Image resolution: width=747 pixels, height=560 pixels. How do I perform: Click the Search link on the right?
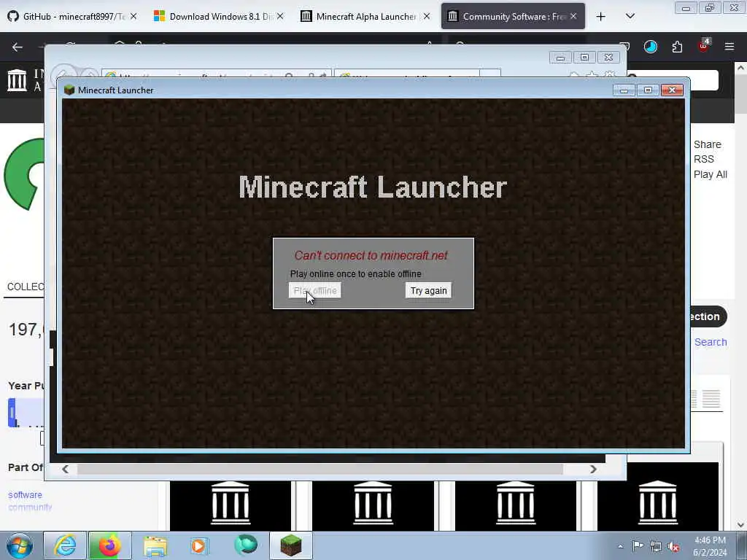click(x=711, y=342)
